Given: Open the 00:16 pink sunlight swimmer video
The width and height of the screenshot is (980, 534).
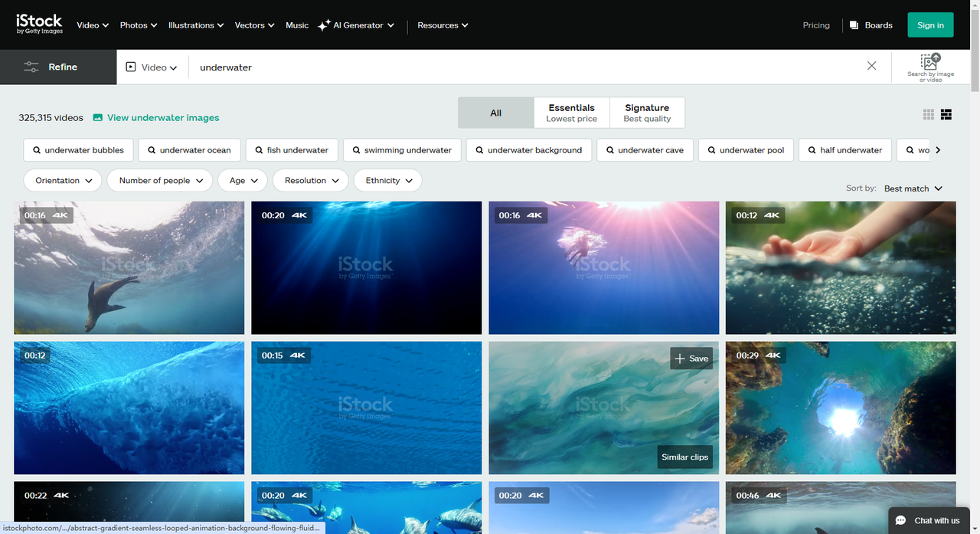Looking at the screenshot, I should coord(604,268).
